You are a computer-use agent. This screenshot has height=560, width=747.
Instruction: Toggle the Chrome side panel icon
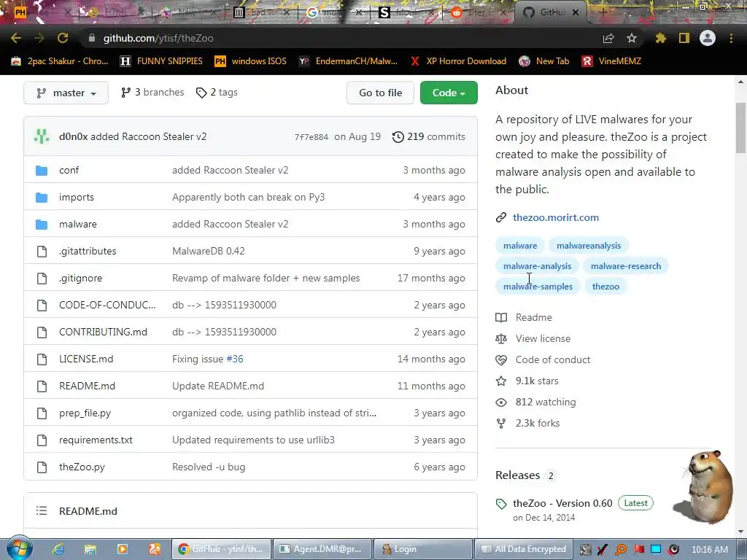[684, 38]
